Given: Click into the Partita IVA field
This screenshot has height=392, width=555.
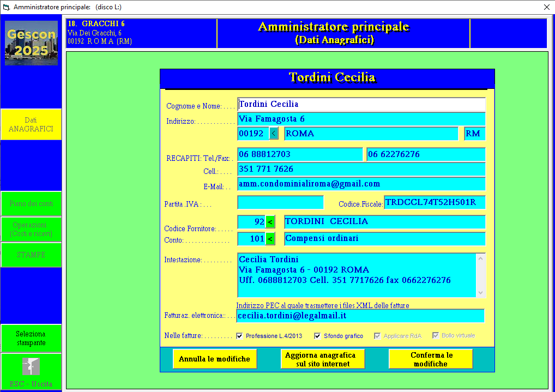Looking at the screenshot, I should [x=280, y=203].
